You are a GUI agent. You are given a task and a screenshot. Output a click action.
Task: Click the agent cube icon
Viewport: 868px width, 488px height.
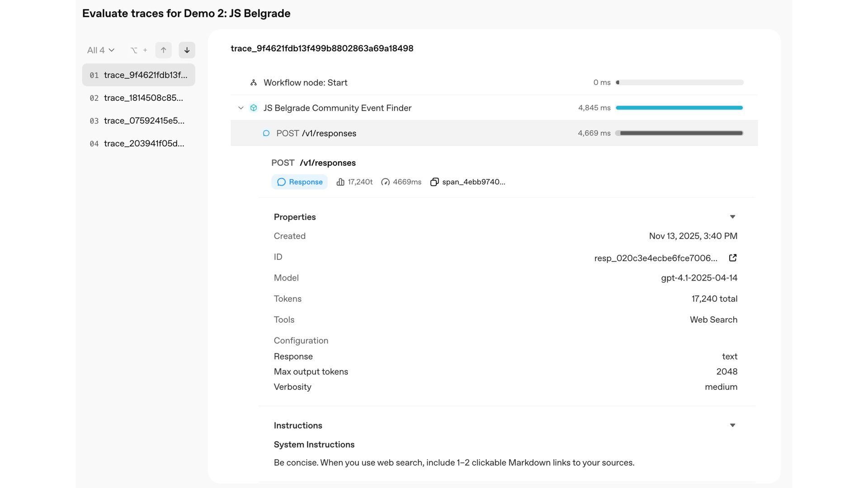(x=254, y=108)
